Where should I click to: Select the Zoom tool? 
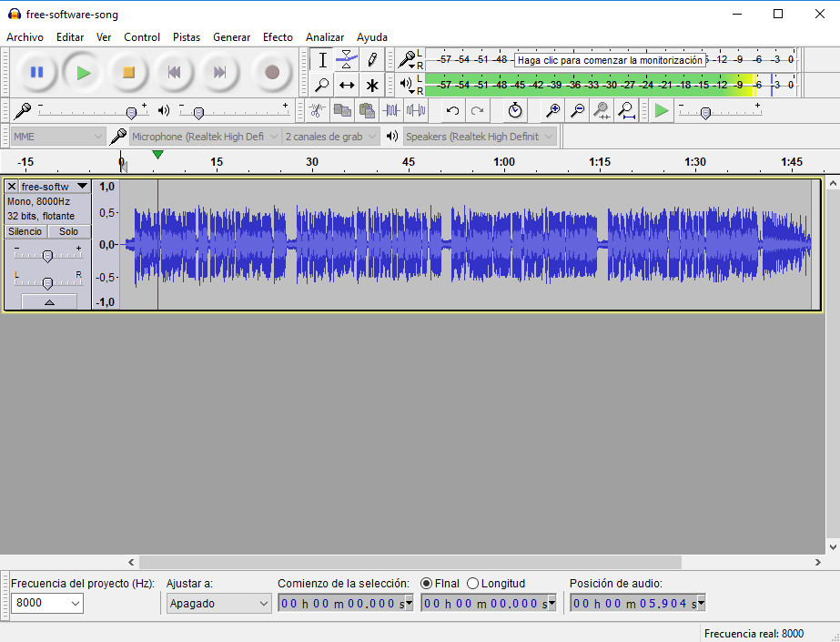(322, 85)
